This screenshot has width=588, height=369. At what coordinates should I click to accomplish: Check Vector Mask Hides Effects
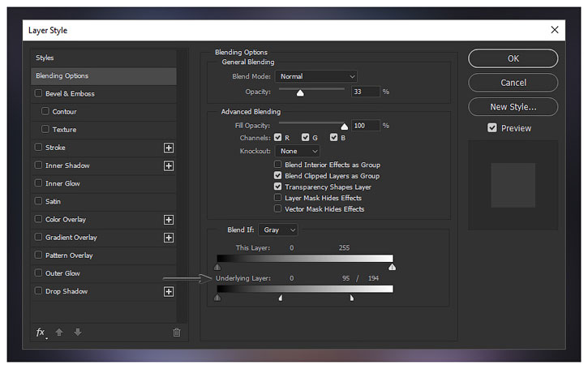click(278, 208)
